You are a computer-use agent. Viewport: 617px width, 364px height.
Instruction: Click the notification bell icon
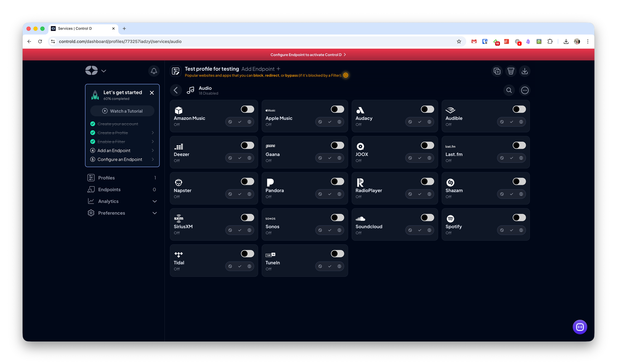[x=154, y=71]
